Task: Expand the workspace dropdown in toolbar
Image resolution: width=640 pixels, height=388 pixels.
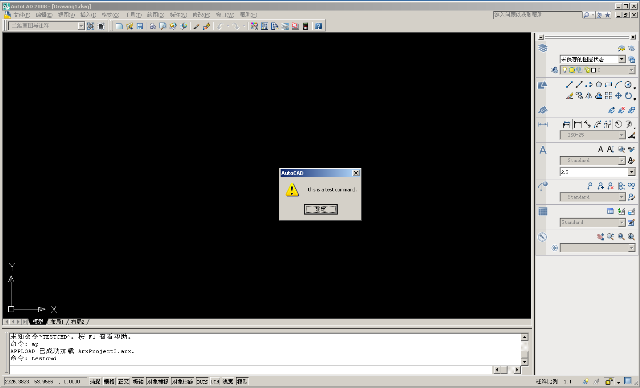Action: click(81, 26)
